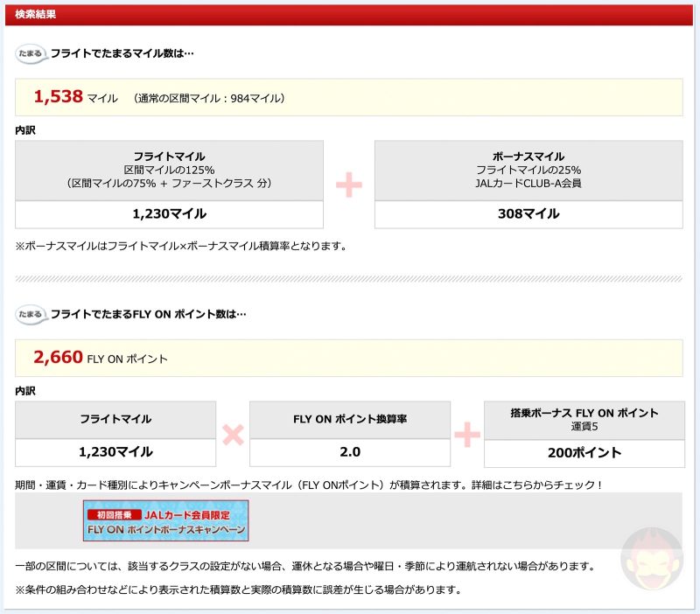Click the FLY ON ポイント換算率 header
Image resolution: width=700 pixels, height=614 pixels.
coord(350,420)
